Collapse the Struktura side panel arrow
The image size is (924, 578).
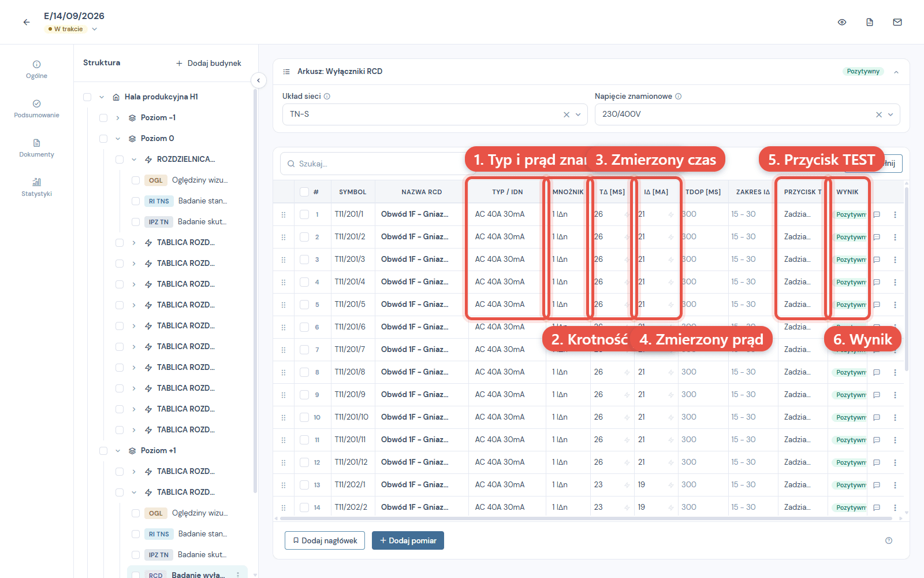point(259,80)
